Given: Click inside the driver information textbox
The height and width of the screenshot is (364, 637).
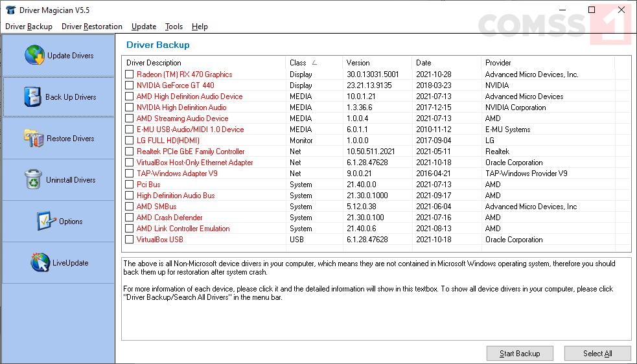Looking at the screenshot, I should [376, 299].
